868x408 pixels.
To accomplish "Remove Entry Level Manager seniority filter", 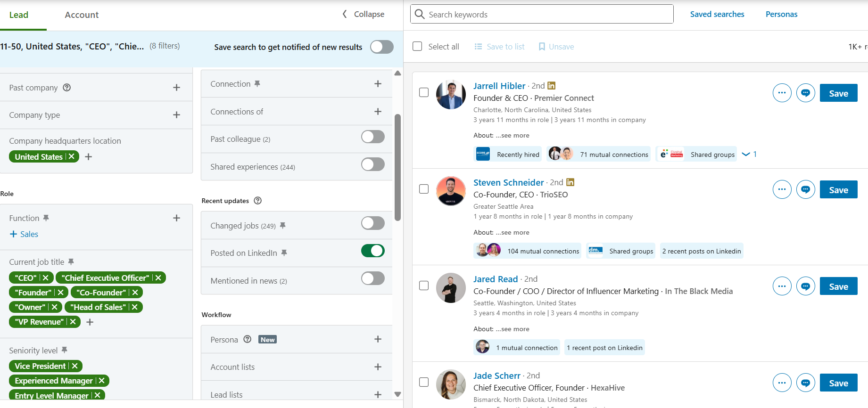I will (x=98, y=395).
